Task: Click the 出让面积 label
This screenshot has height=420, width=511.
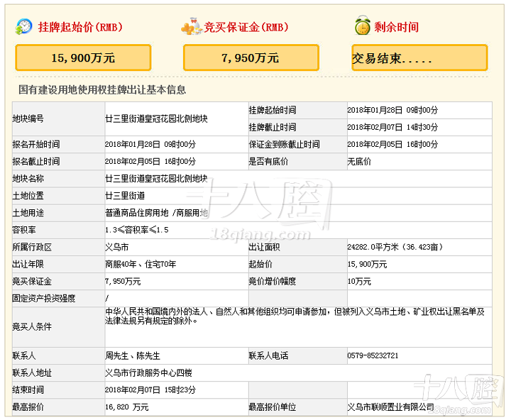Action: tap(264, 248)
